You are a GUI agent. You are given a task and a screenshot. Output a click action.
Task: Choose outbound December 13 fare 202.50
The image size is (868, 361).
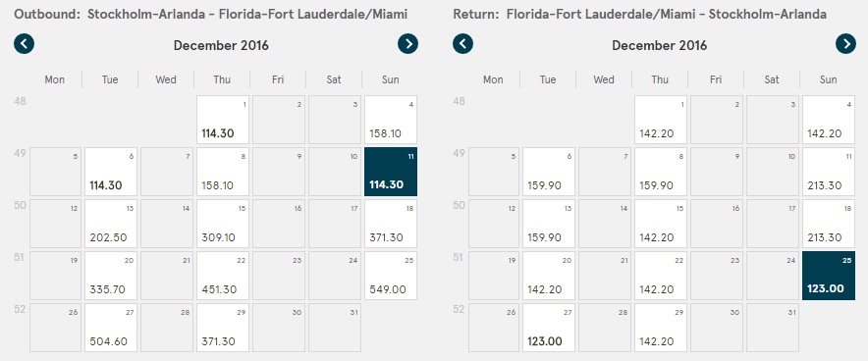[111, 224]
